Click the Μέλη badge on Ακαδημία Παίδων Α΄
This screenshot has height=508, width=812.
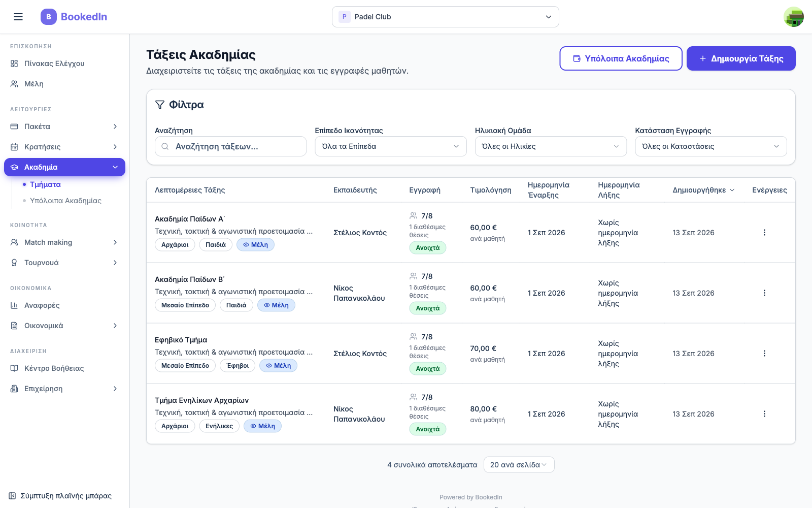click(x=255, y=245)
